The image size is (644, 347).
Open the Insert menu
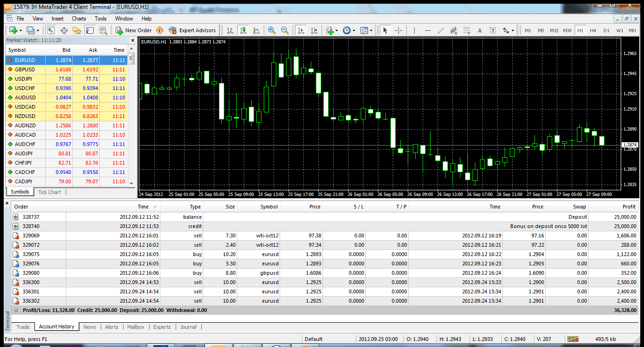(58, 19)
